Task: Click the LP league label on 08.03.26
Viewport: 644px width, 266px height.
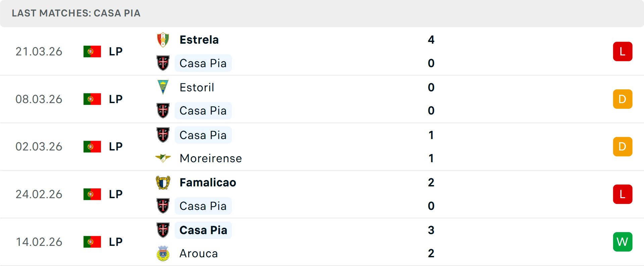Action: [116, 99]
